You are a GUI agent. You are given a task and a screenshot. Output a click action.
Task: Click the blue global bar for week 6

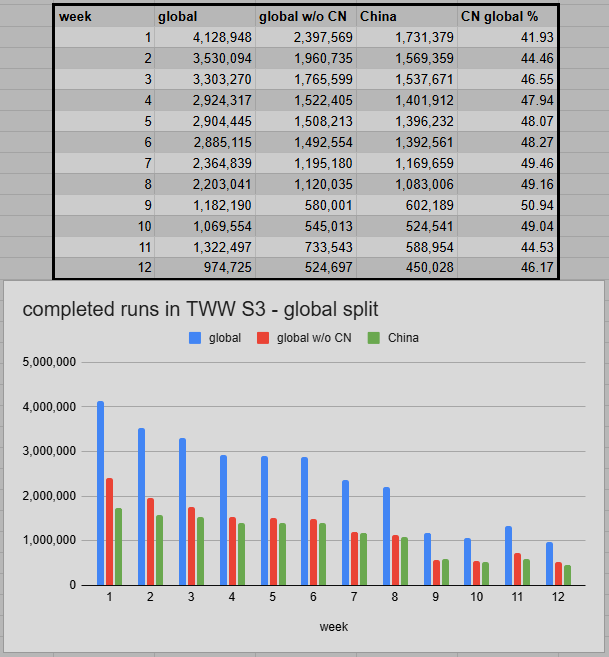(305, 522)
